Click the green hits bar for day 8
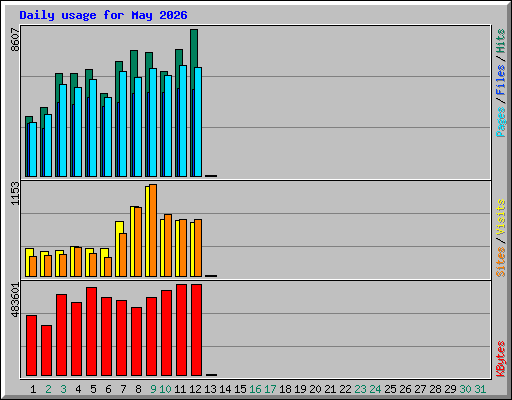The width and height of the screenshot is (512, 400). tap(134, 63)
